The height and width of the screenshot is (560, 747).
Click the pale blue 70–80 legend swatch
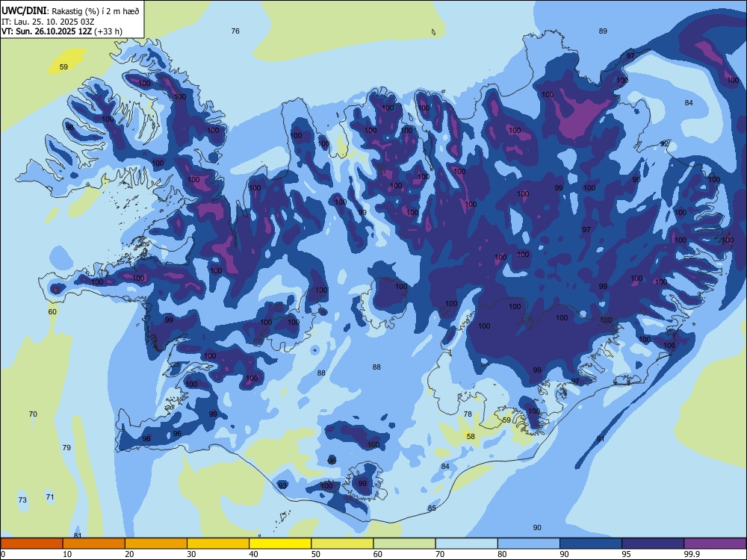(466, 544)
